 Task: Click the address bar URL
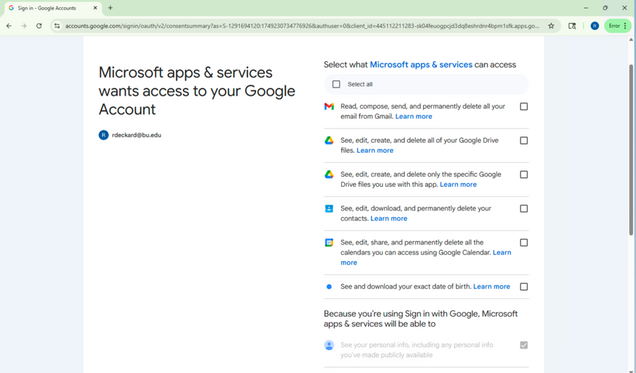pyautogui.click(x=302, y=26)
